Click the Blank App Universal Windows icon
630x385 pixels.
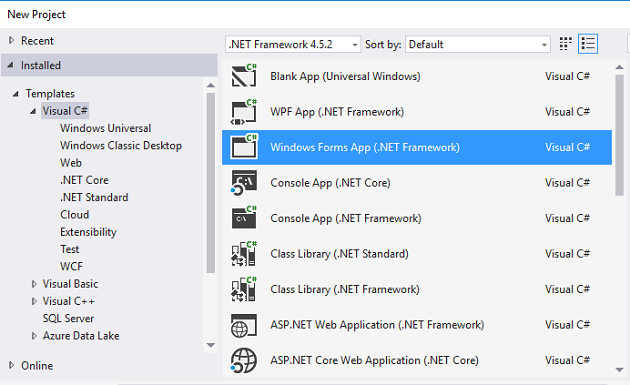(x=244, y=76)
